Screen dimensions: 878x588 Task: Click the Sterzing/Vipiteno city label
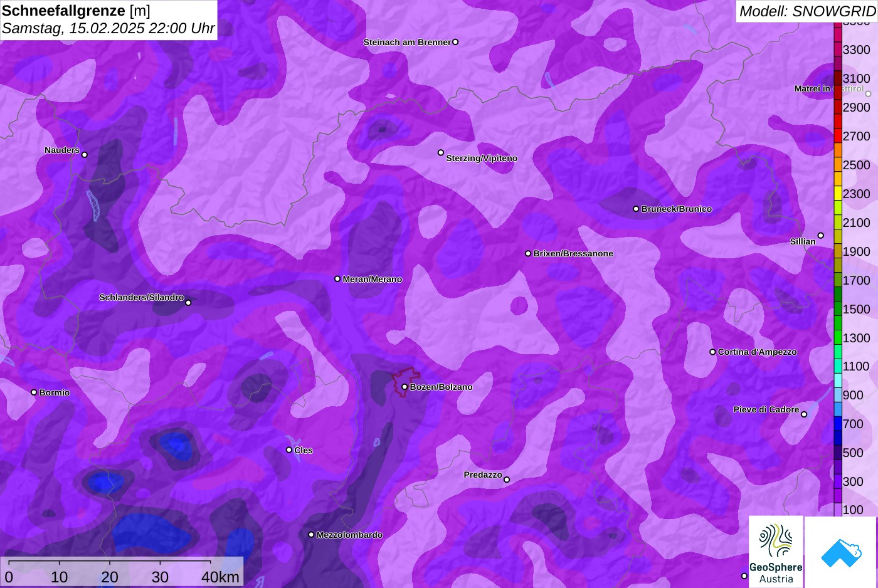click(x=482, y=158)
